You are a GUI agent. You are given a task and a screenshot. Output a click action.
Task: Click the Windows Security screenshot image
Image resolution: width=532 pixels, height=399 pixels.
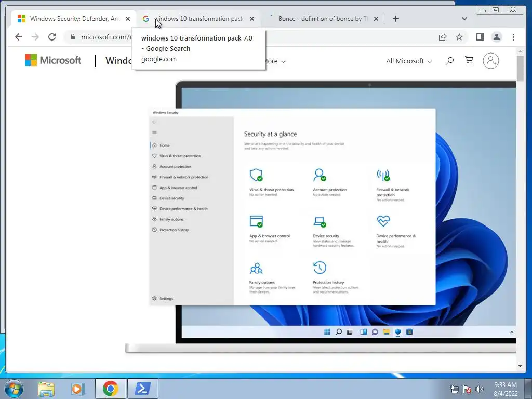[x=292, y=207]
